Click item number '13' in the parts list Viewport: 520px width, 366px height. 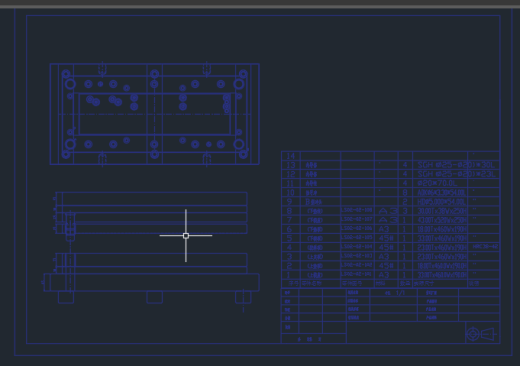[x=291, y=165]
